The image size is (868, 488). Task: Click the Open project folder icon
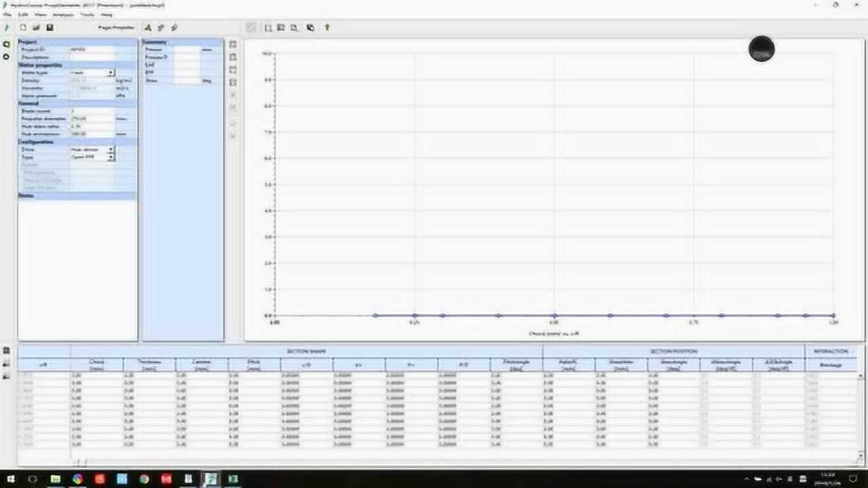[36, 28]
